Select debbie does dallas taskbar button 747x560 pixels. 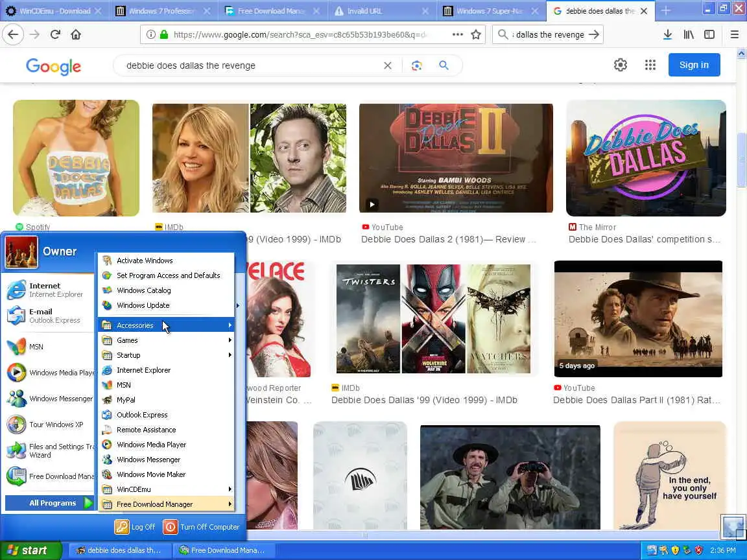[x=119, y=550]
